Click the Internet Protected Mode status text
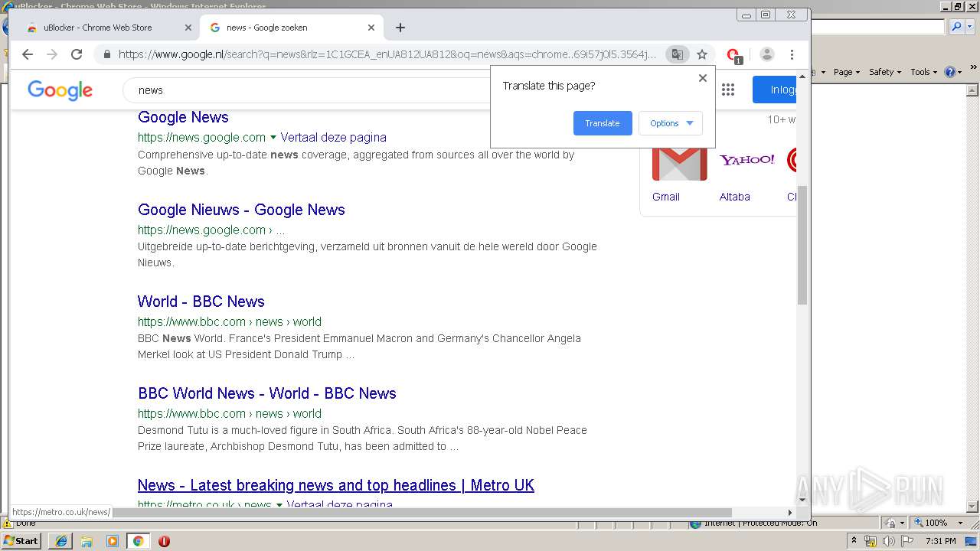This screenshot has width=980, height=551. coord(760,523)
